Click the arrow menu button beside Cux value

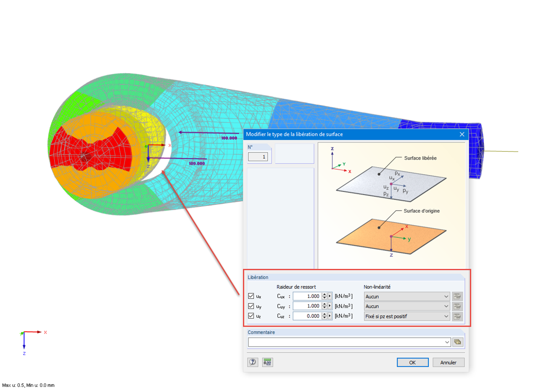[330, 296]
